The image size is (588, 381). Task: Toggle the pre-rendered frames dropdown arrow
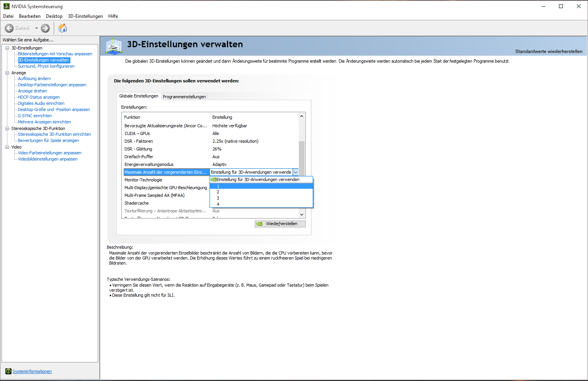296,172
